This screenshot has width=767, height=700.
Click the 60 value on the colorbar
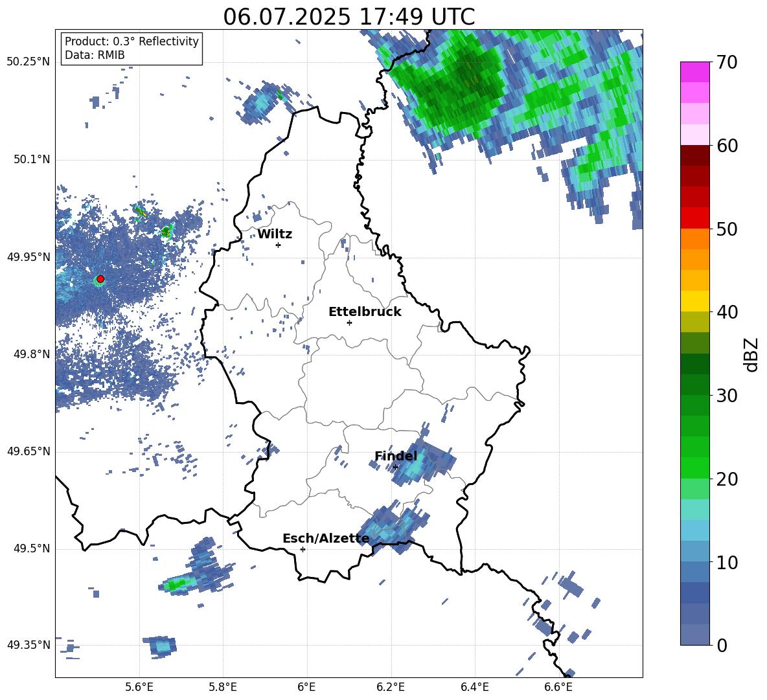[727, 146]
